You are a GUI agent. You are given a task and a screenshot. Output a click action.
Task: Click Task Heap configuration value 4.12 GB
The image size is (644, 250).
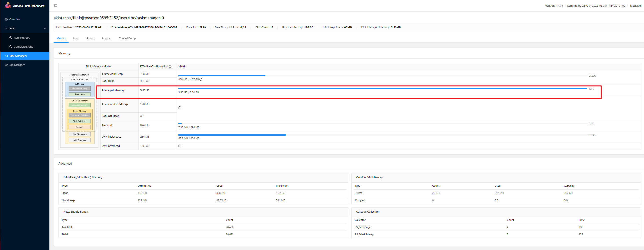coord(145,81)
